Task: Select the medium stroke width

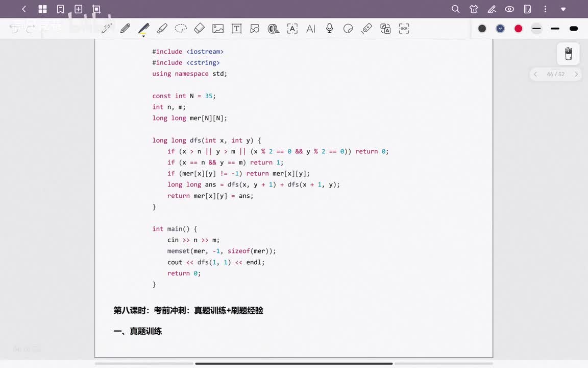Action: (x=555, y=29)
